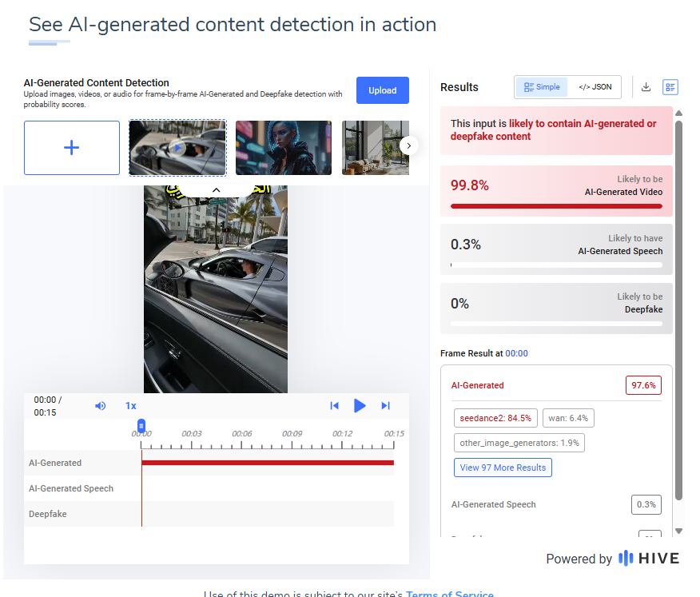Image resolution: width=700 pixels, height=597 pixels.
Task: Mute the video with the speaker icon
Action: pos(101,406)
